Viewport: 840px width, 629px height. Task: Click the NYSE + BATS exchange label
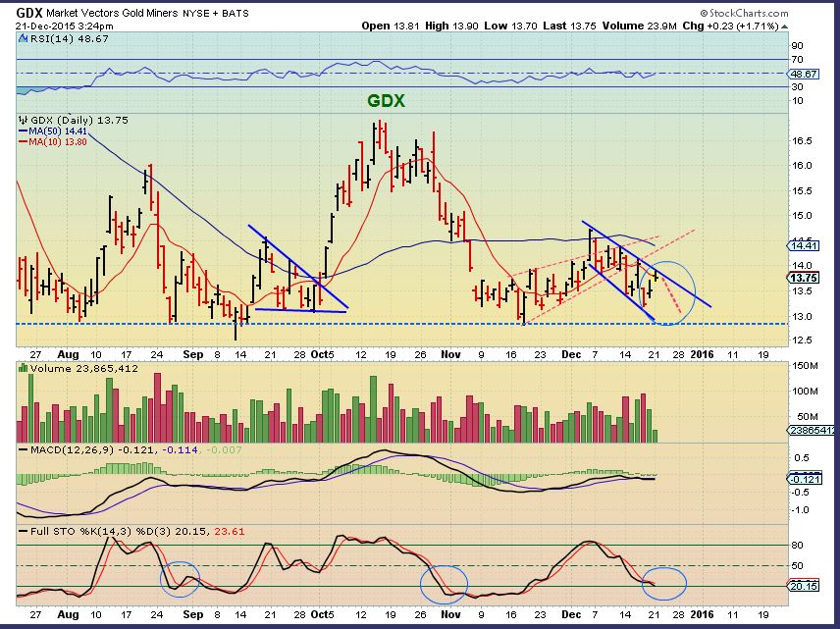click(x=216, y=14)
